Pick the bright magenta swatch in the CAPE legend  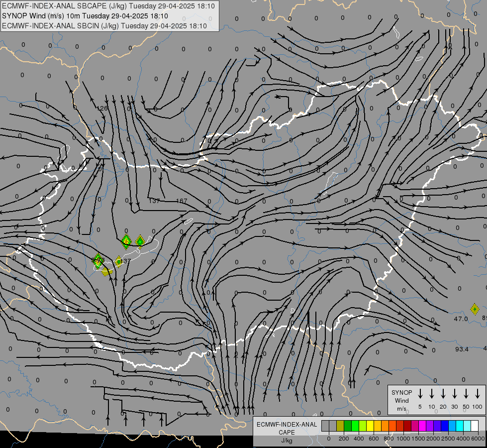(422, 426)
